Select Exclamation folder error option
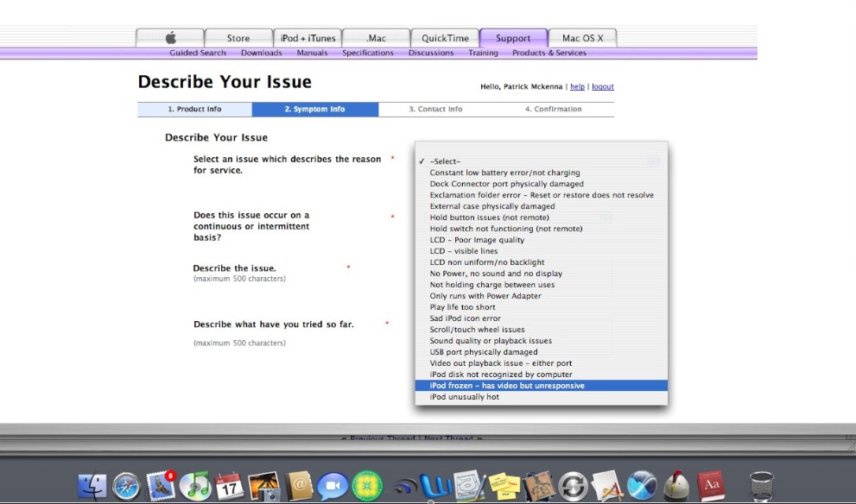Screen dimensions: 856x504 tap(541, 195)
